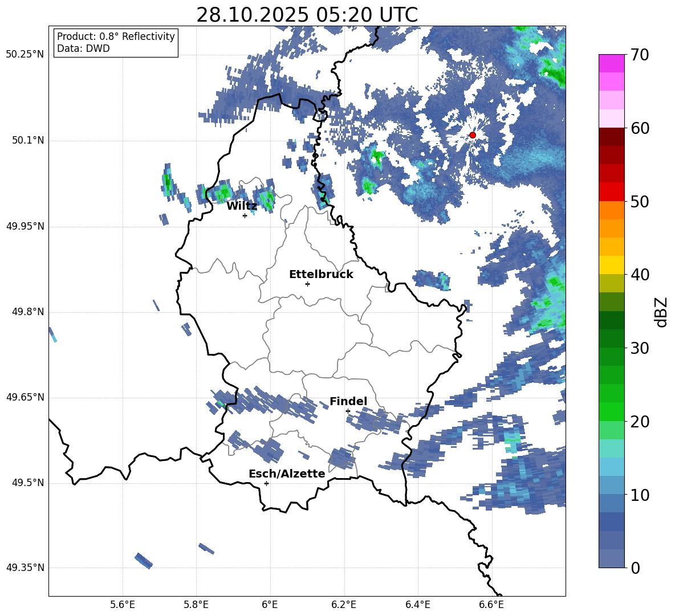Click the colorbar value 30
Image resolution: width=675 pixels, height=616 pixels.
tap(640, 348)
